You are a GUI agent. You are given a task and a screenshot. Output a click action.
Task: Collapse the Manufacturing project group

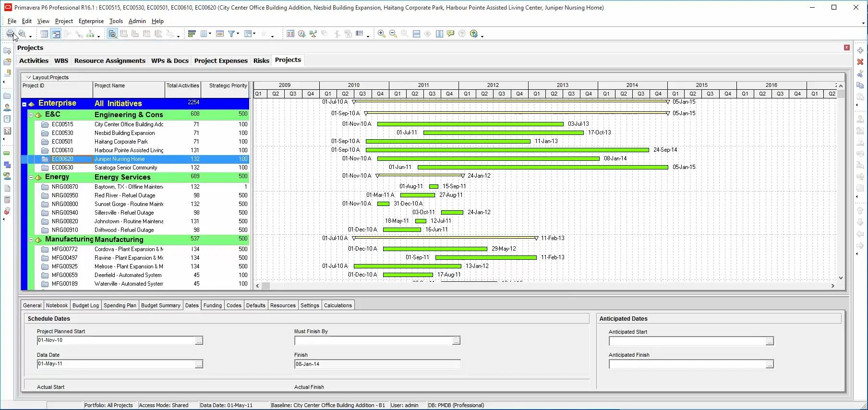click(31, 240)
